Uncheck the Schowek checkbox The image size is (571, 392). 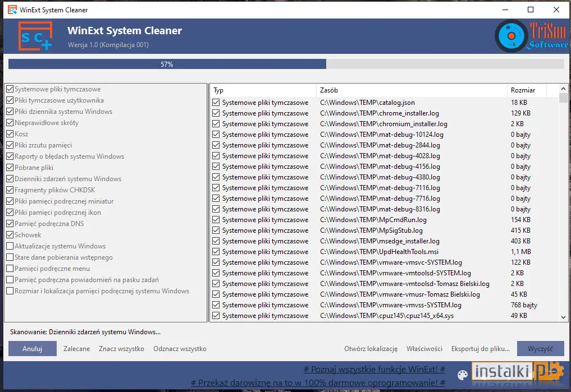tap(10, 235)
